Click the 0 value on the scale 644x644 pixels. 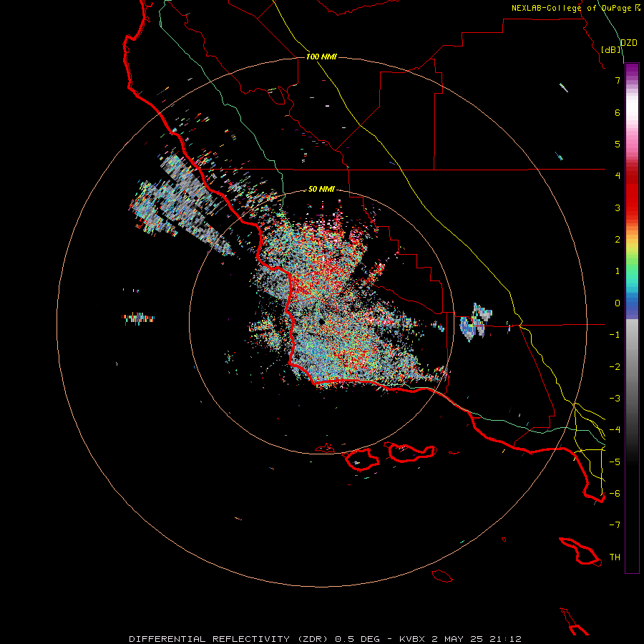[618, 303]
